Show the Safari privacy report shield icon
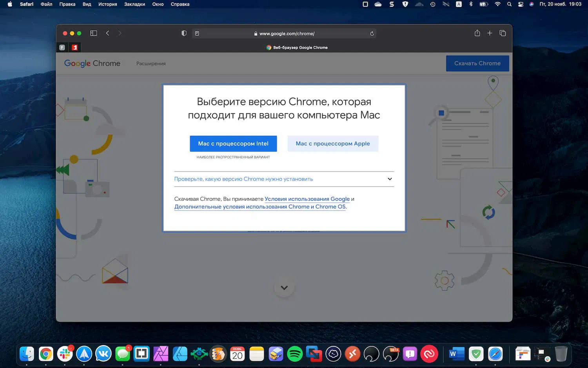 click(183, 33)
